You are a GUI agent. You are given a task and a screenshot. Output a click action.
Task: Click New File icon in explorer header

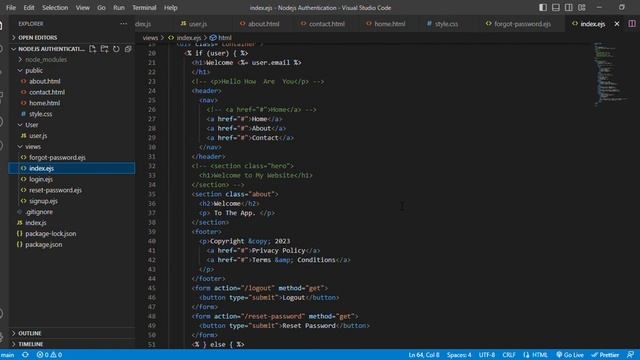click(93, 49)
